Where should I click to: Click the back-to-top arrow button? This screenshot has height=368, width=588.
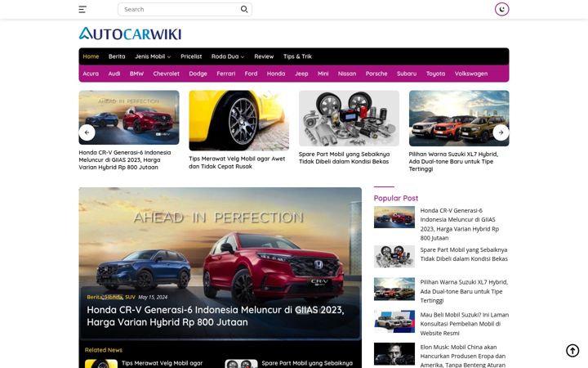point(572,350)
